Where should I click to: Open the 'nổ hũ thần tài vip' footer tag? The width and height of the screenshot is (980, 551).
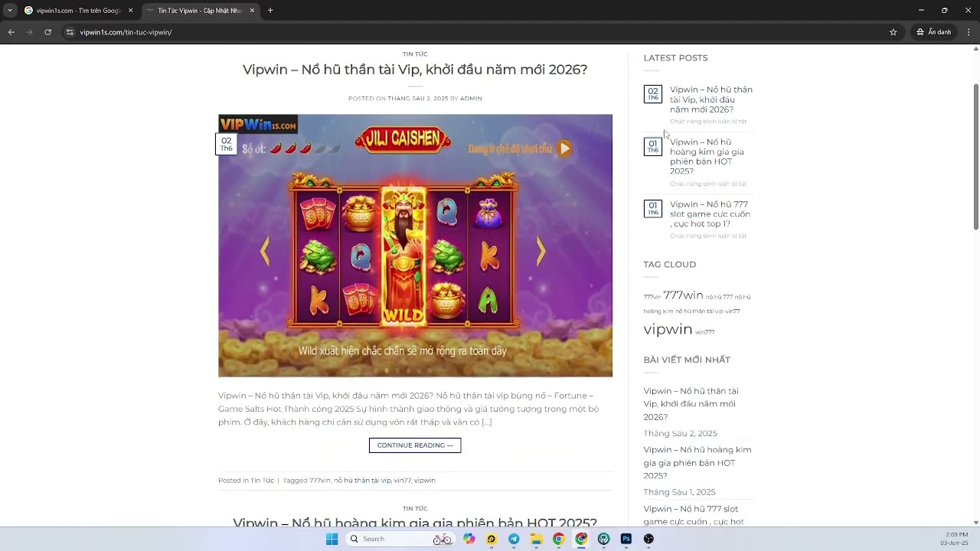[x=362, y=481]
